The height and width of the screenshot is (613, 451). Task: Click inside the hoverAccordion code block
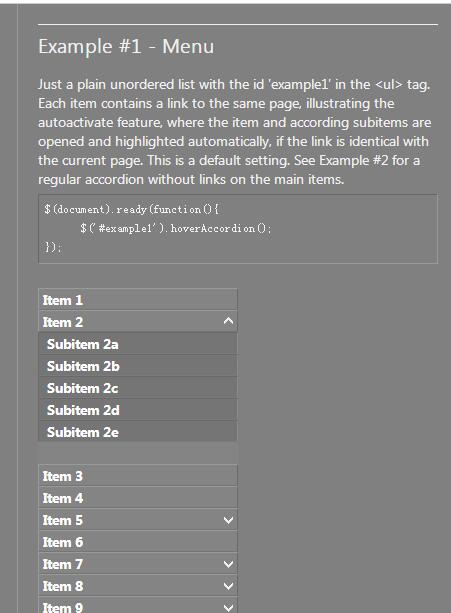[238, 229]
